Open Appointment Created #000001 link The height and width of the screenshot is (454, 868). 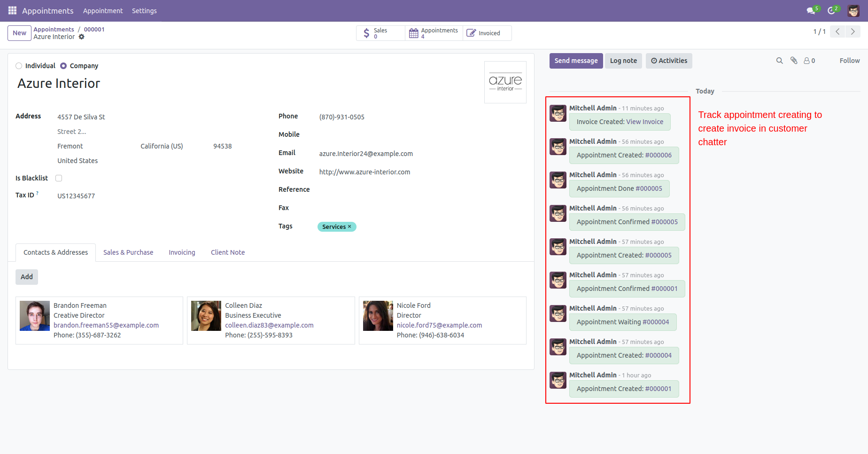[658, 389]
